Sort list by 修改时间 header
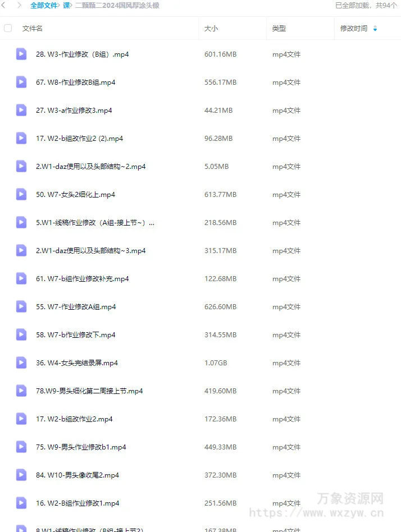Viewport: 401px width, 532px height. 353,29
